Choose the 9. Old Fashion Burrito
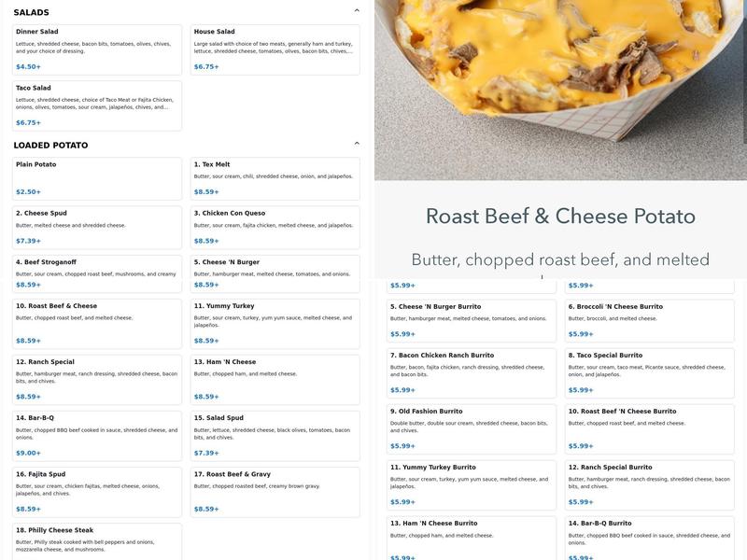The width and height of the screenshot is (747, 560). pyautogui.click(x=472, y=429)
